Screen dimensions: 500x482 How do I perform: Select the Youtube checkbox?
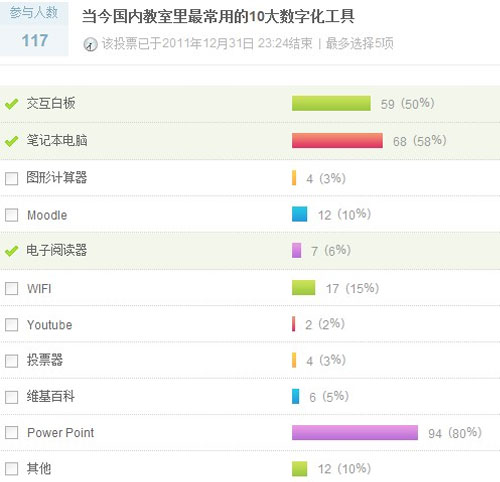click(x=11, y=324)
